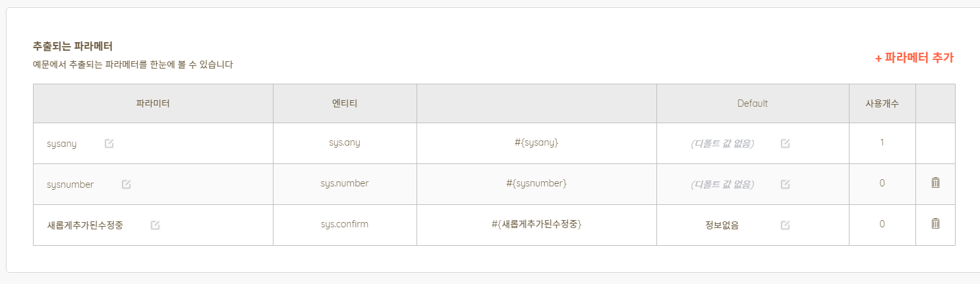Click the 엔티티 column header
Image resolution: width=980 pixels, height=284 pixels.
(345, 103)
